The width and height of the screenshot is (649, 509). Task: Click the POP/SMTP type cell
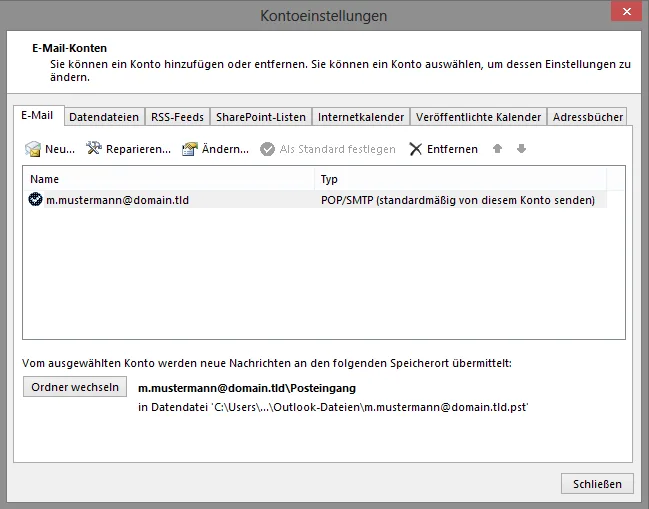click(x=458, y=200)
